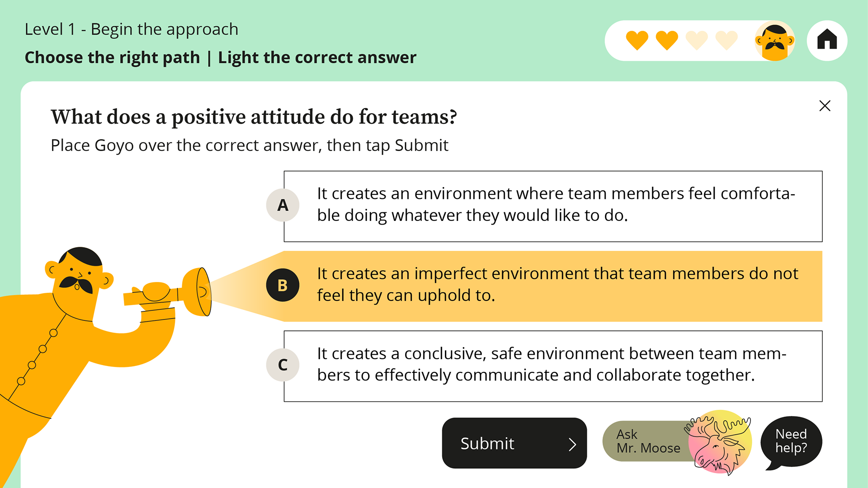Click the Submit button arrow chevron
Screen dimensions: 868x488
click(x=572, y=444)
